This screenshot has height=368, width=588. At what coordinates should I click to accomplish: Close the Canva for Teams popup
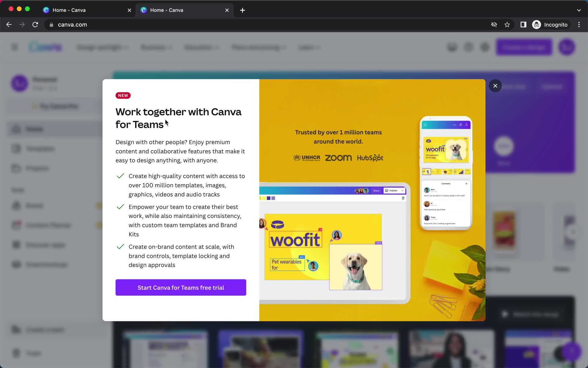pyautogui.click(x=495, y=86)
